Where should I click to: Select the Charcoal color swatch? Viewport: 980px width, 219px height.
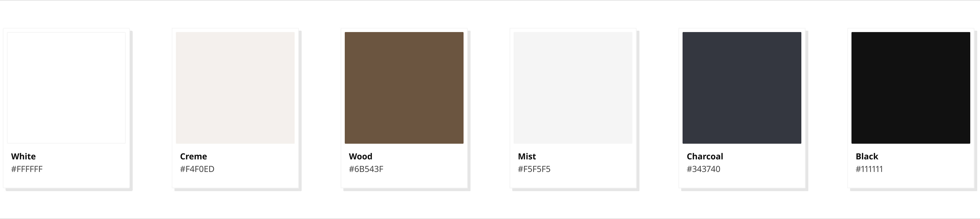742,88
